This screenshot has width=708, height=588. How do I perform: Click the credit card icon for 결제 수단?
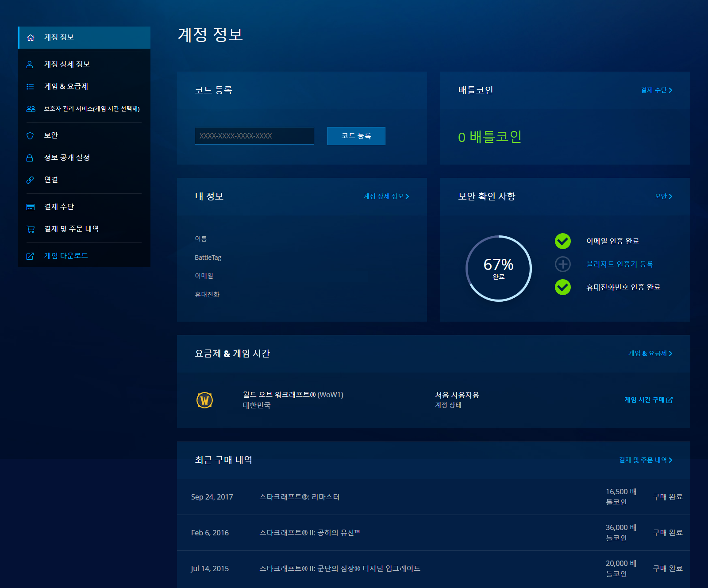tap(31, 207)
